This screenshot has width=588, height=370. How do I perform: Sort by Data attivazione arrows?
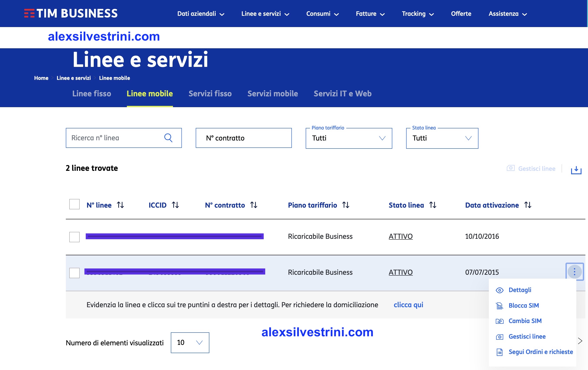pyautogui.click(x=528, y=205)
